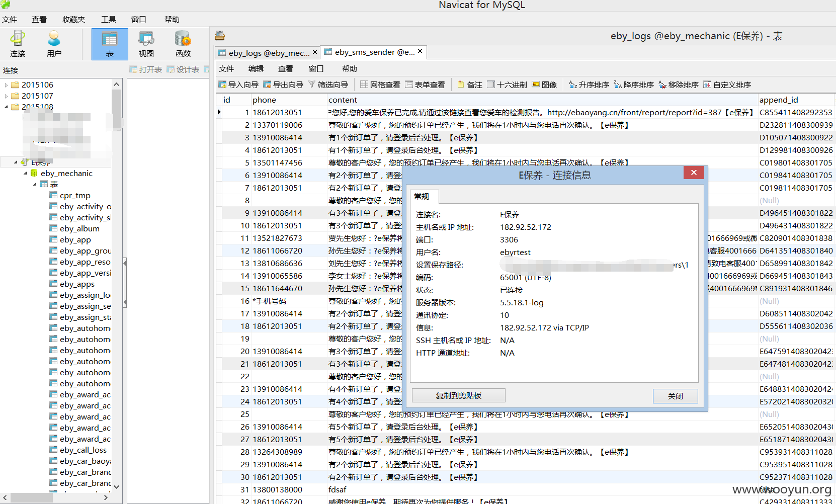Viewport: 836px width, 504px height.
Task: Click 移除排序 remove sort
Action: pos(678,85)
